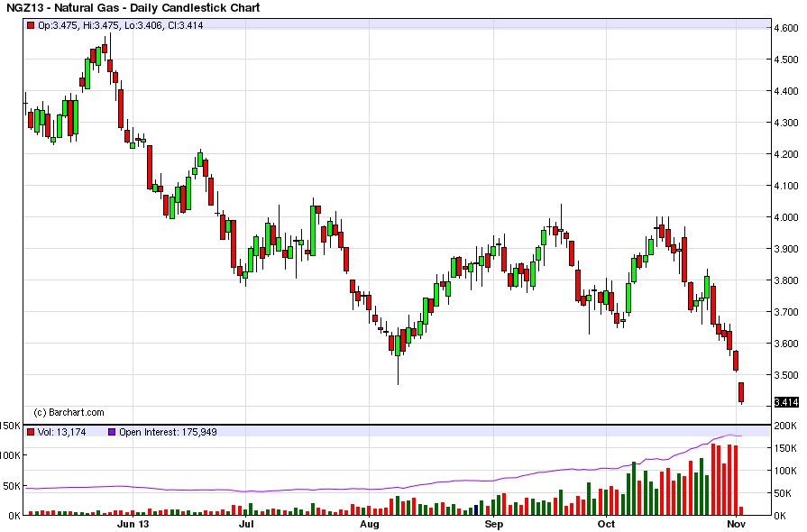Click the 150K right open interest axis label
Screen dimensions: 807x532
pos(785,448)
